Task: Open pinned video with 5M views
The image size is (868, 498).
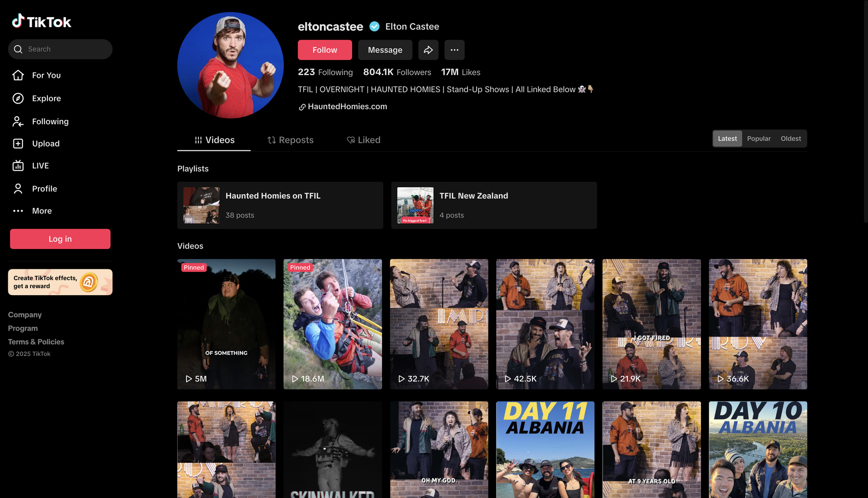Action: pos(226,324)
